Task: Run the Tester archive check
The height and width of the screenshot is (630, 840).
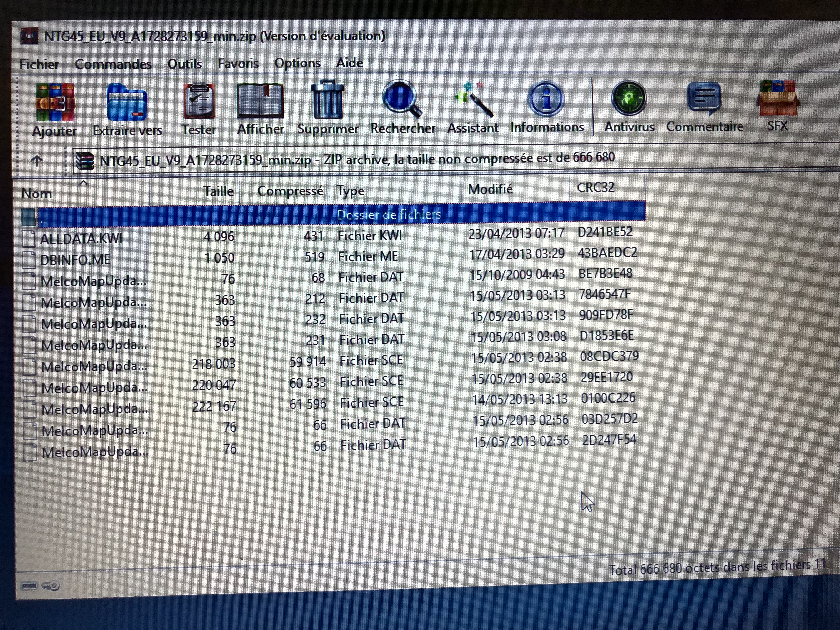Action: click(199, 109)
